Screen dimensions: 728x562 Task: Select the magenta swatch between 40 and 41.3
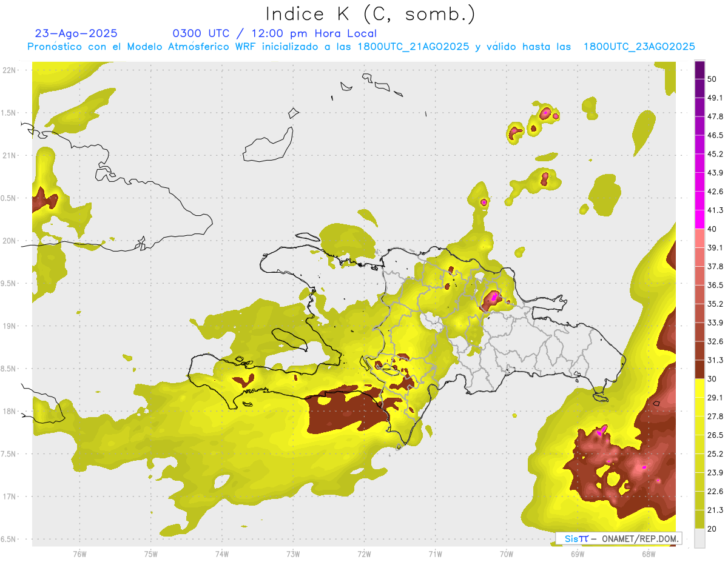(699, 220)
